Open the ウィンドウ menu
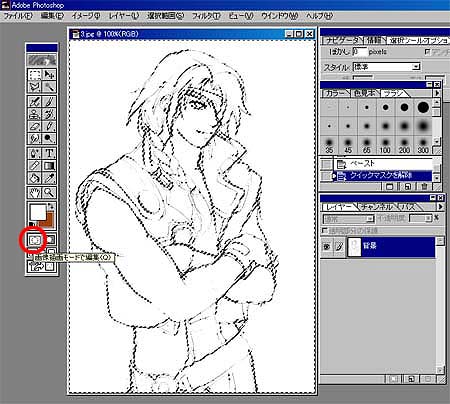Image resolution: width=450 pixels, height=404 pixels. pos(279,16)
